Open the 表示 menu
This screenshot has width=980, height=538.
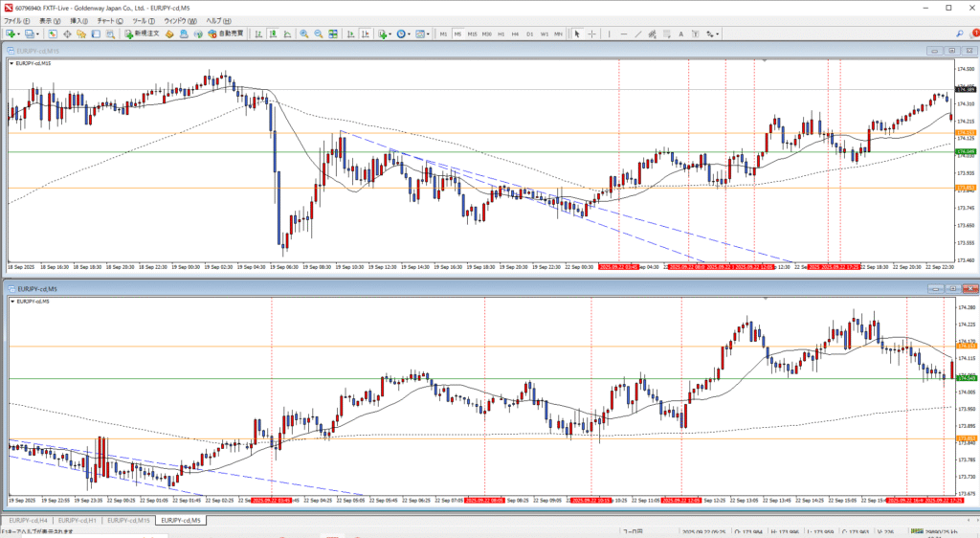(50, 21)
